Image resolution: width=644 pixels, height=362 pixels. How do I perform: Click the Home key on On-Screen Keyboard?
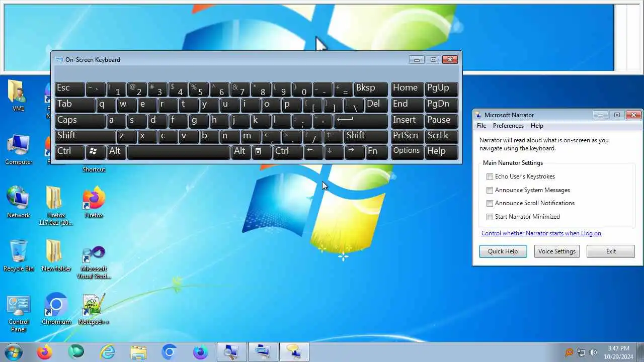pyautogui.click(x=407, y=89)
